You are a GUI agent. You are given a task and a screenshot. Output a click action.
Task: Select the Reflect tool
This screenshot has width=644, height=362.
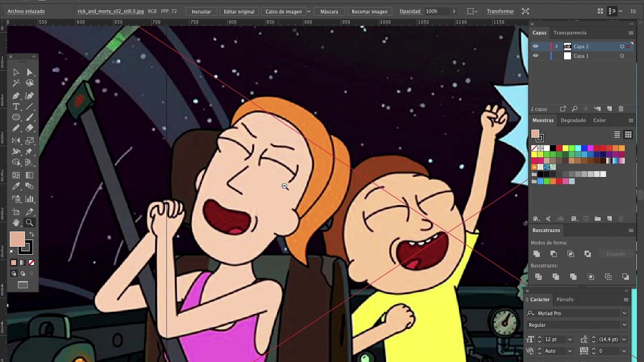pos(16,141)
